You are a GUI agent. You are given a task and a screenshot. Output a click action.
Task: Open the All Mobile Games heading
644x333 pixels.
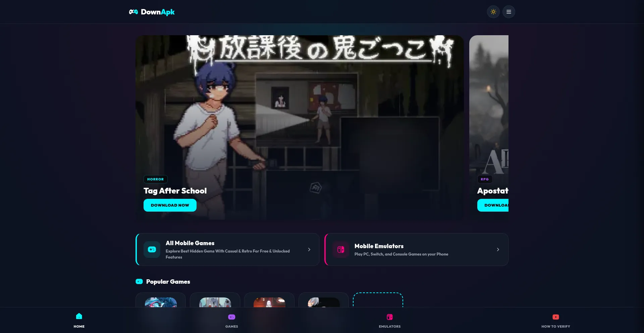click(x=190, y=243)
